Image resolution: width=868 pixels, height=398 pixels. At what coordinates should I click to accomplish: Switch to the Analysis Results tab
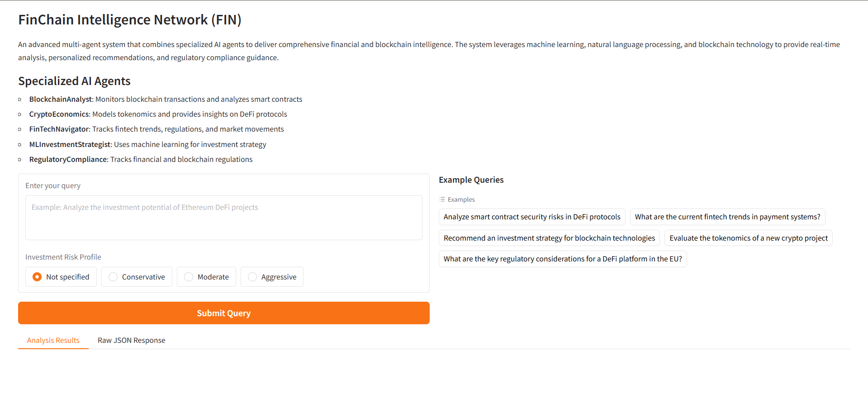pyautogui.click(x=53, y=340)
